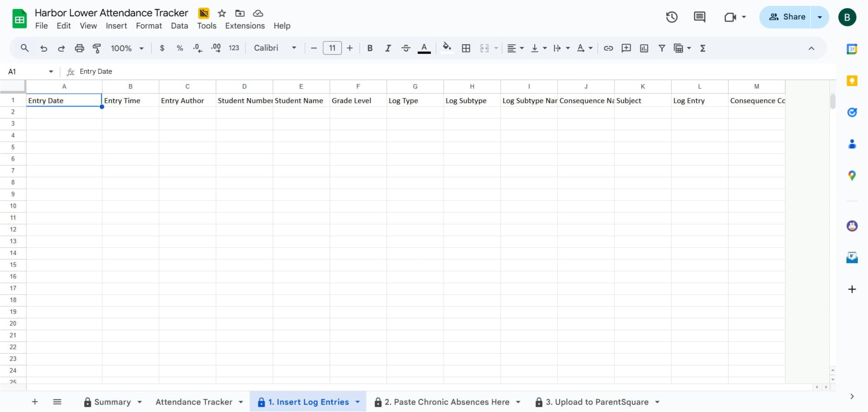Collapse the menus with up chevron
The width and height of the screenshot is (868, 412).
(x=811, y=48)
